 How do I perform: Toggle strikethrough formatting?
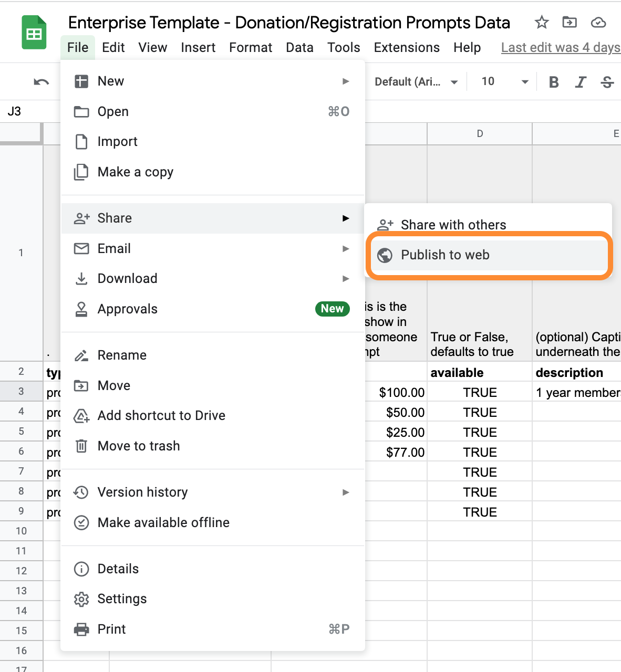(607, 82)
